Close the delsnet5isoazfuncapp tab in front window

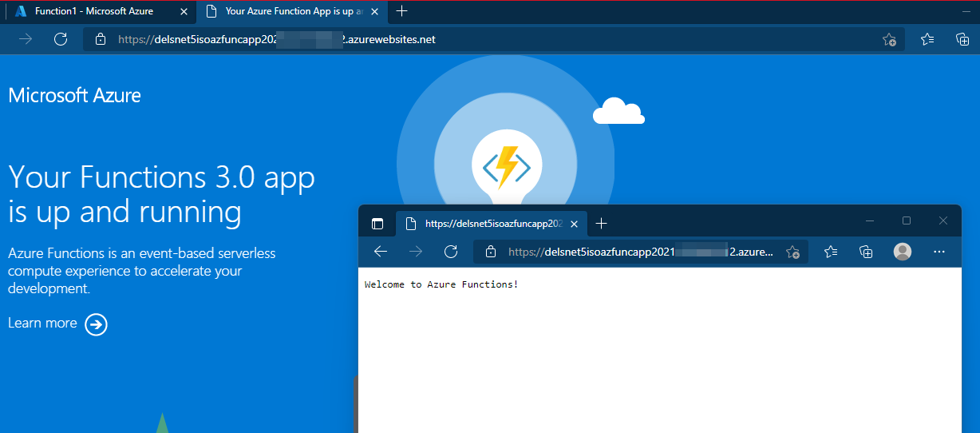click(x=573, y=224)
